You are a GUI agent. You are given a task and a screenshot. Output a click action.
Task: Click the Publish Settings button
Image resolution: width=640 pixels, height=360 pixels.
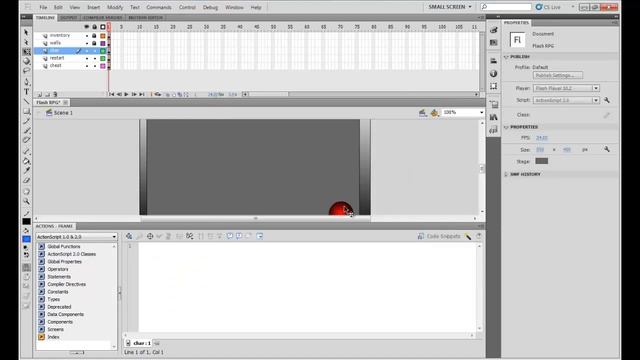pyautogui.click(x=558, y=76)
